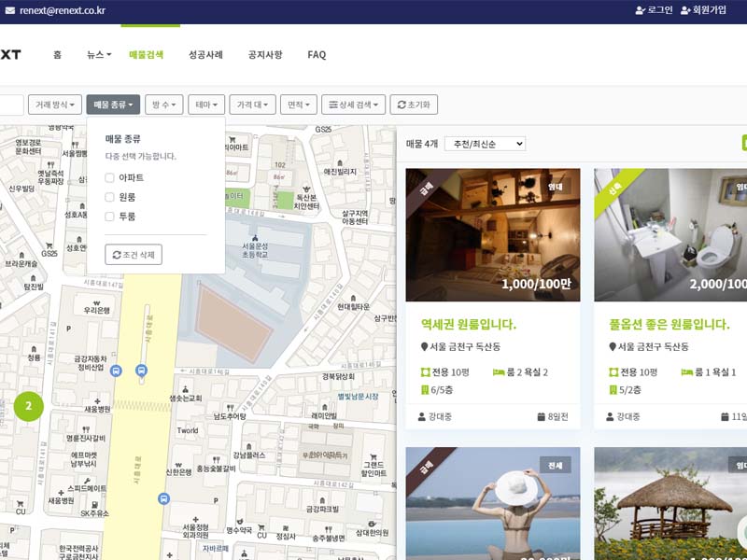
Task: Open the 가격 대 filter dropdown
Action: tap(252, 105)
